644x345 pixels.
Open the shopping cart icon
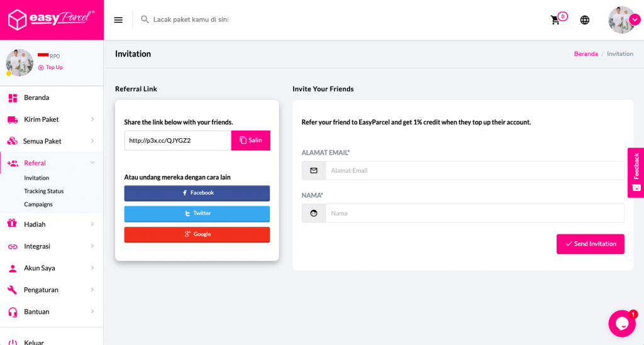point(555,20)
